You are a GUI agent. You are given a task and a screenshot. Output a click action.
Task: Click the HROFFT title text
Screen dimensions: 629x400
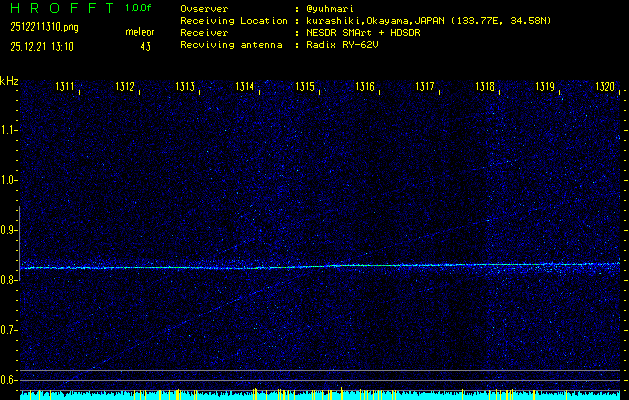tap(61, 8)
